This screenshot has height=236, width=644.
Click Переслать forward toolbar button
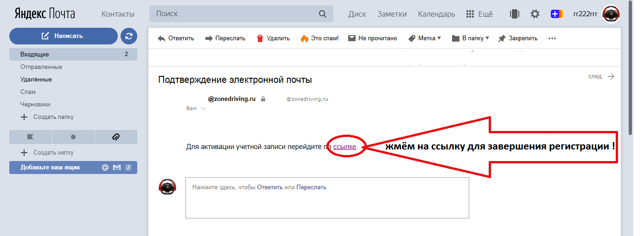click(x=225, y=38)
